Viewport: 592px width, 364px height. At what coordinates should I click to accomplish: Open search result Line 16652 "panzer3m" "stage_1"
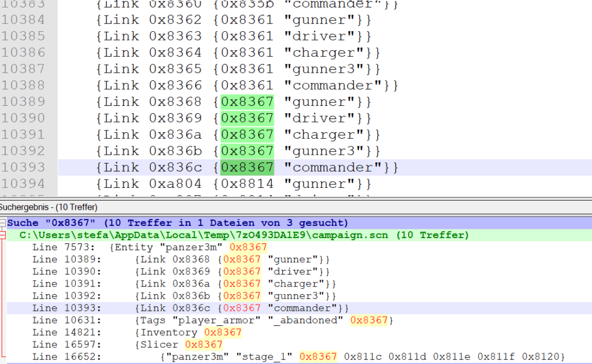(299, 356)
